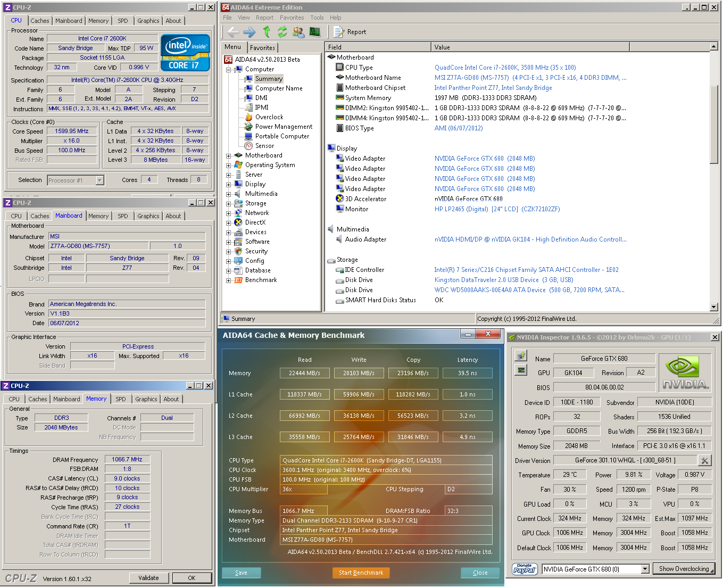Image resolution: width=723 pixels, height=588 pixels.
Task: Open the File menu in AIDA64
Action: (227, 18)
